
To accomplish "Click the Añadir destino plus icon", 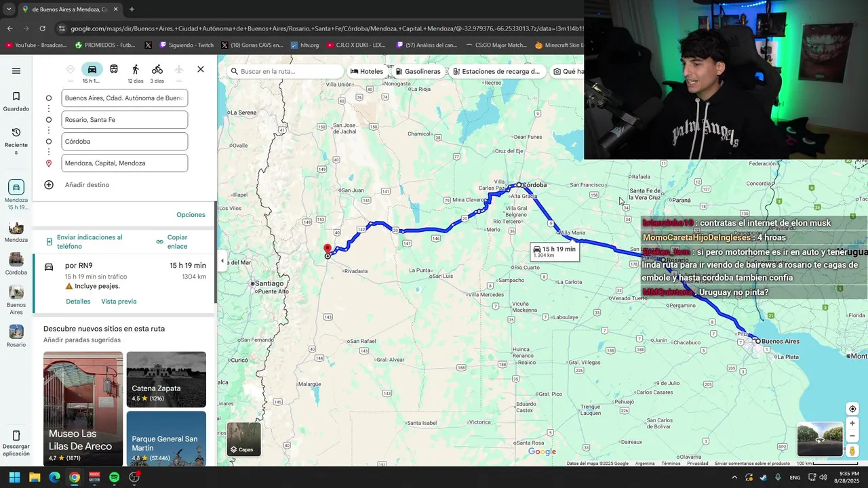I will coord(49,184).
